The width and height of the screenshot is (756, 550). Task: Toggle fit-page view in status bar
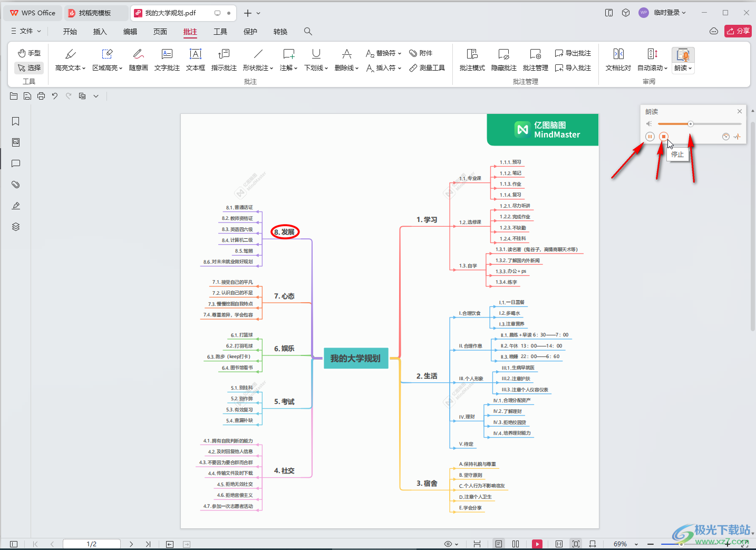[576, 544]
